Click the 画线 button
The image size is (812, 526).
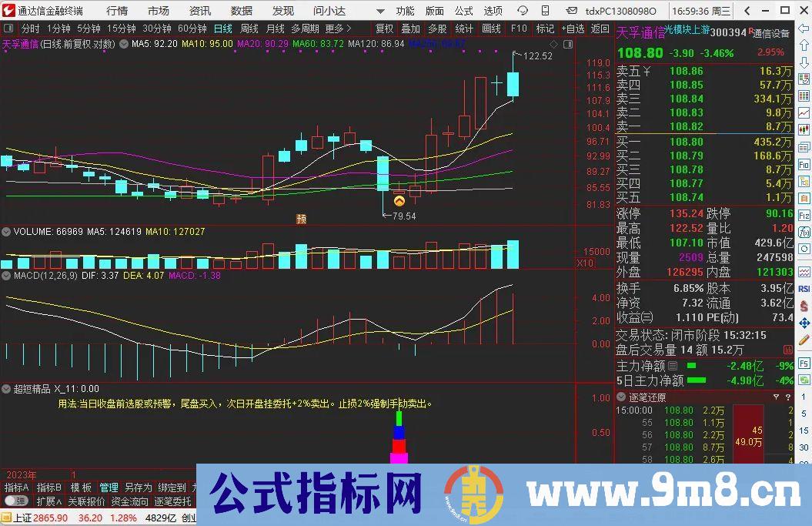coord(491,28)
